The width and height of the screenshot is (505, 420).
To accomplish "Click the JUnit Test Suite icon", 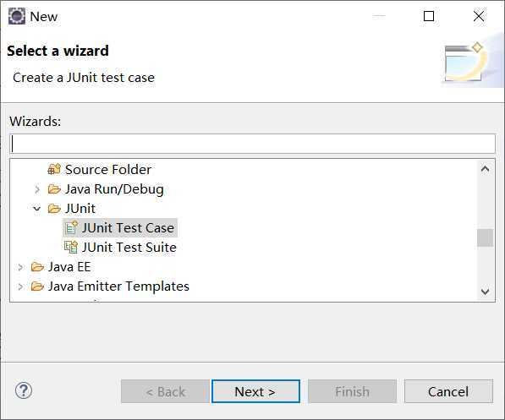I will [71, 247].
